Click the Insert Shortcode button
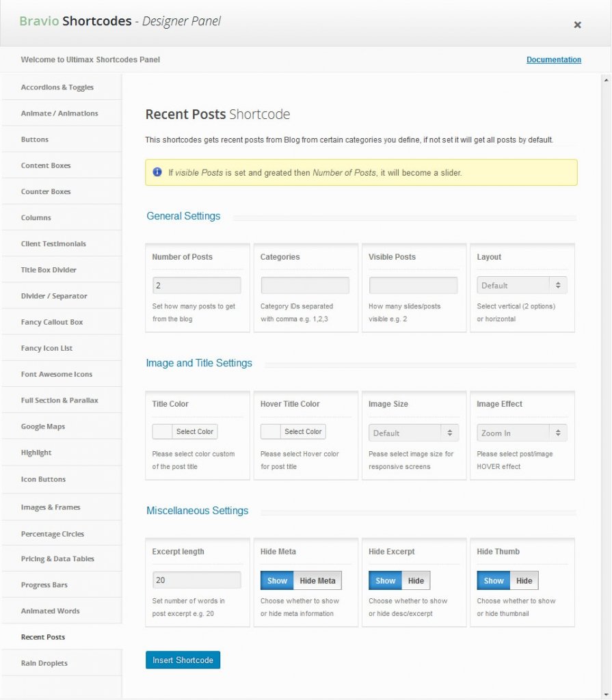612x700 pixels. click(183, 660)
